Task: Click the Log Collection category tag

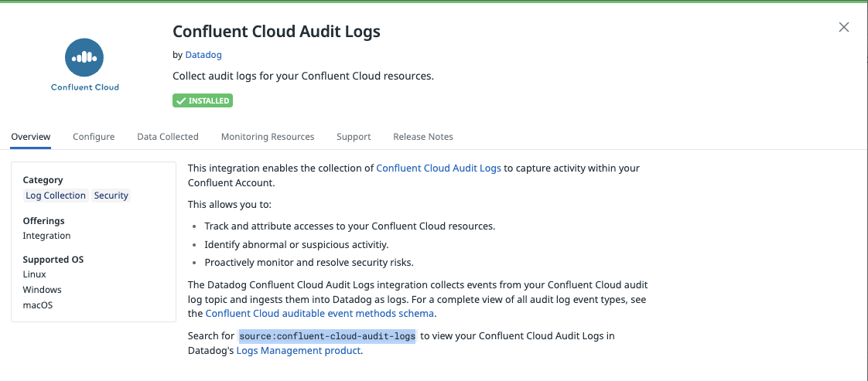Action: point(56,196)
